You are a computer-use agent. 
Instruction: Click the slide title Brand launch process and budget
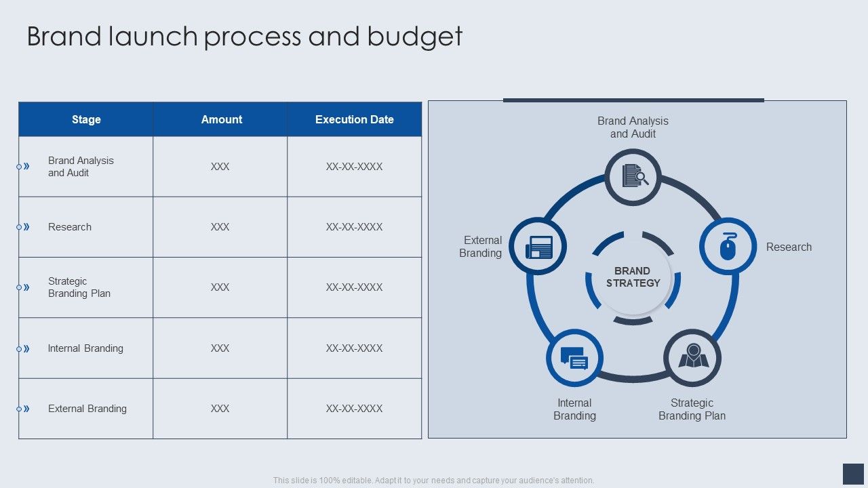tap(245, 37)
